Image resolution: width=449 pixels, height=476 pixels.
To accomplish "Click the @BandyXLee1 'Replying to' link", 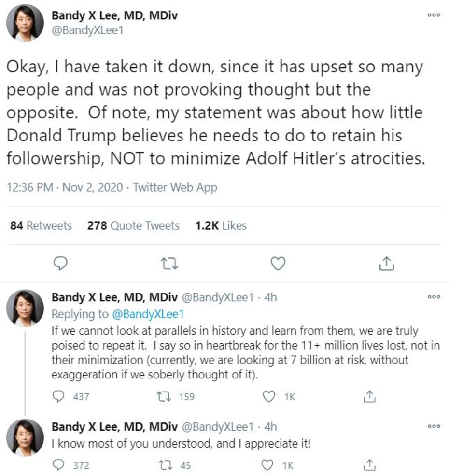I will click(148, 314).
